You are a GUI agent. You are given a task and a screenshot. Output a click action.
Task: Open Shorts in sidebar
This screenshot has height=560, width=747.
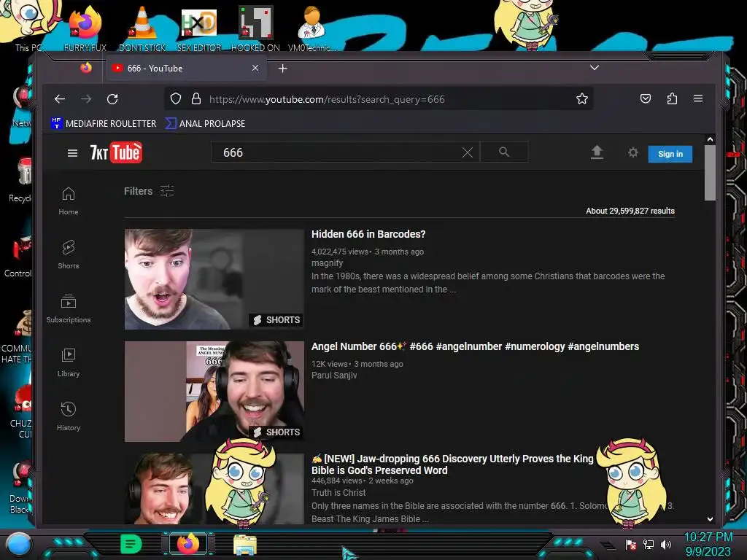[x=68, y=254]
